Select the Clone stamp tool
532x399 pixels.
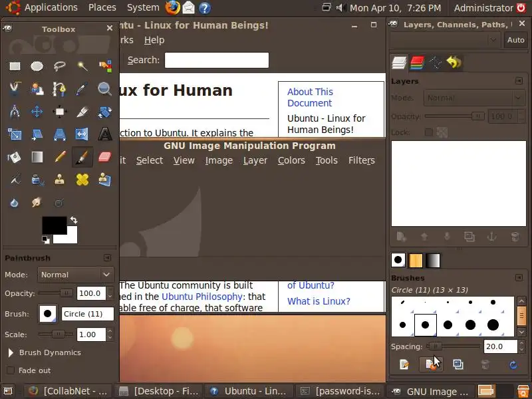[x=60, y=180]
